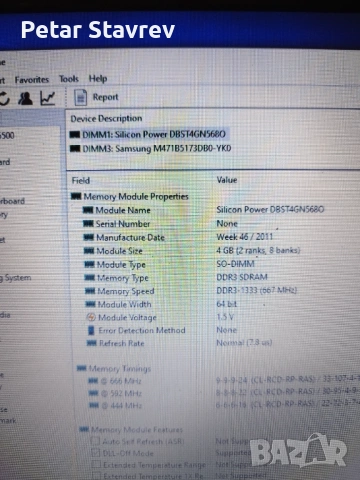Click the Device Description column header

point(106,118)
